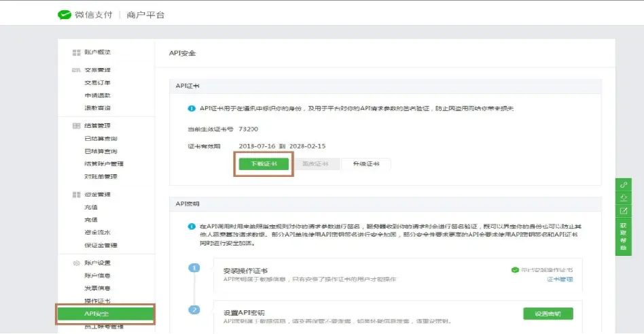
Task: Open 交易订单 in the sidebar
Action: point(97,83)
